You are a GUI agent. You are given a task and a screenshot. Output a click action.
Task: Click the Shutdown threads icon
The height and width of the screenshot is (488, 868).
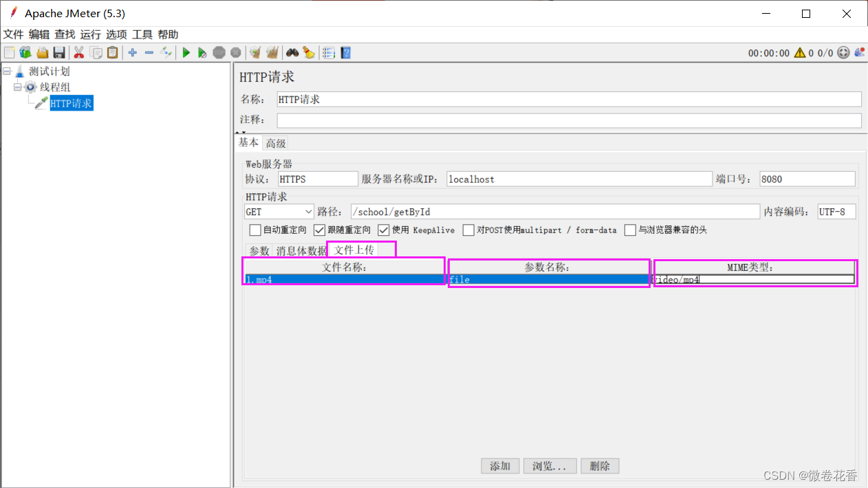236,52
